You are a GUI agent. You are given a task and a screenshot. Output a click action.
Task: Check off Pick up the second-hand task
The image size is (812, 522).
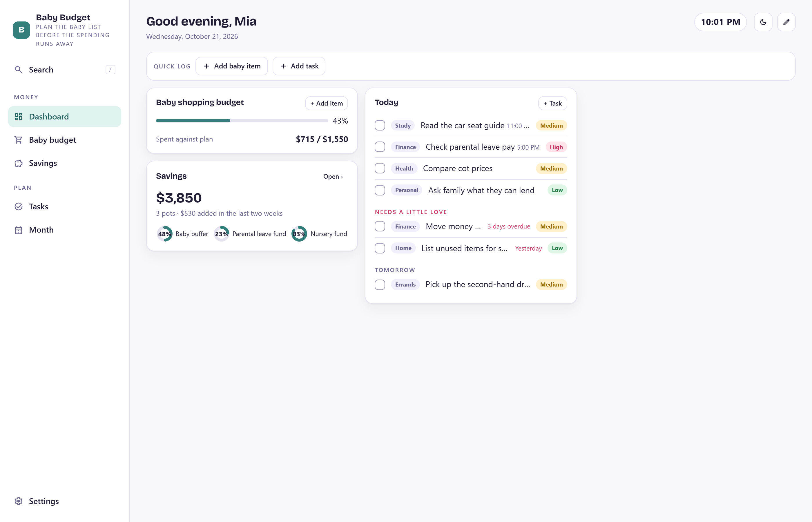point(380,284)
